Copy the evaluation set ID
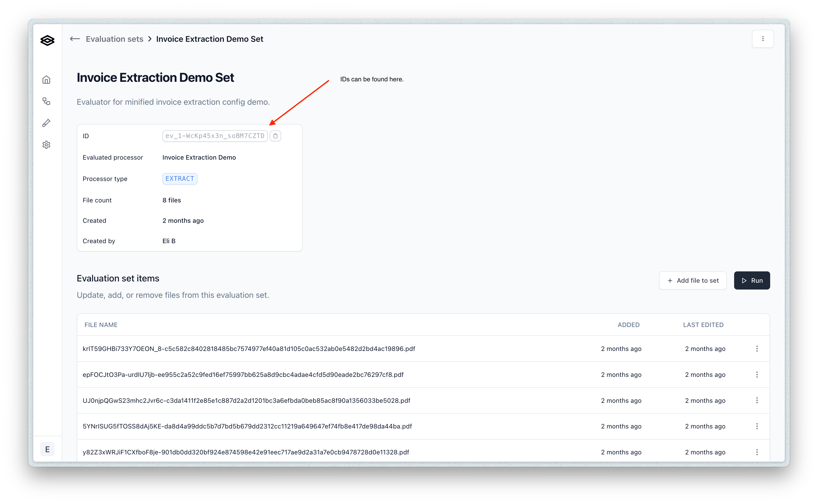The image size is (818, 504). pyautogui.click(x=275, y=136)
